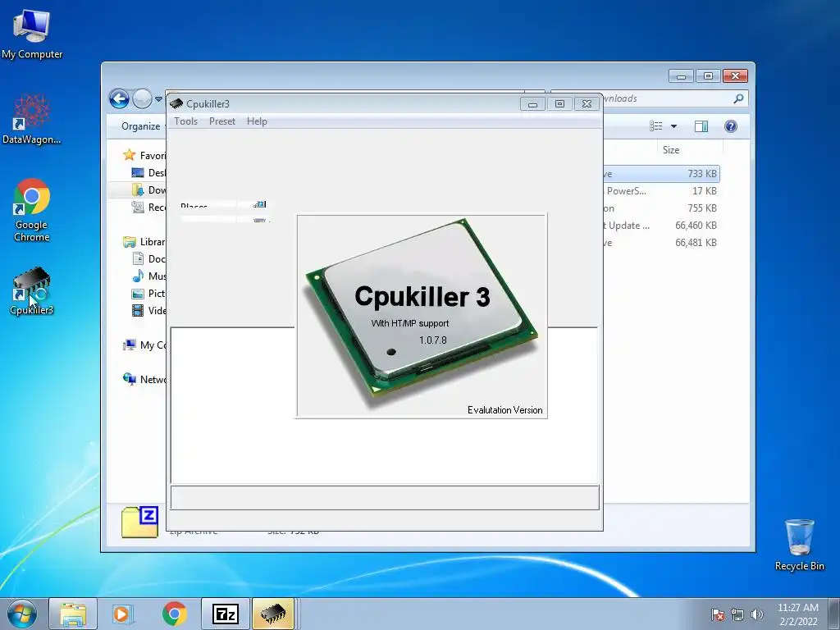Select the 66,481 KB file row
This screenshot has height=630, width=840.
pos(661,243)
